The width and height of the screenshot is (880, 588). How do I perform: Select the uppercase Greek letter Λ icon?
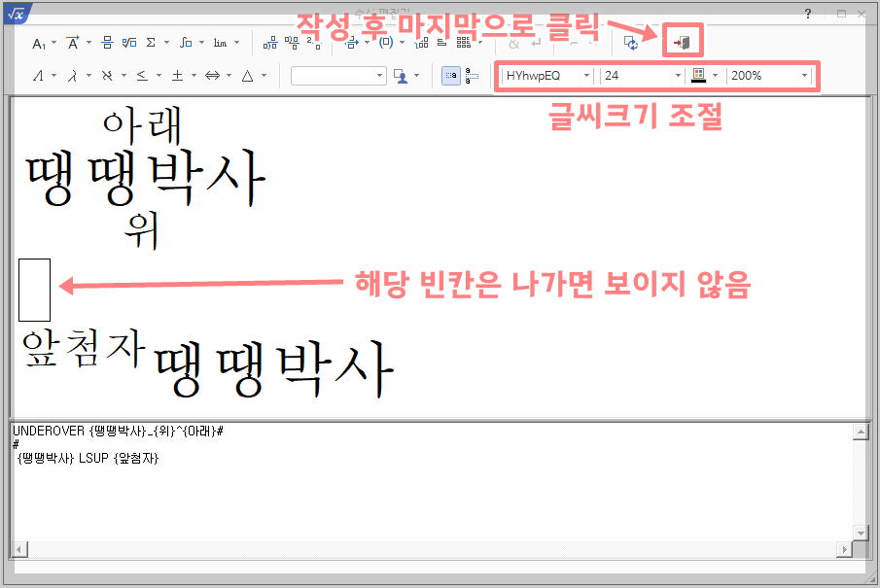[x=39, y=75]
